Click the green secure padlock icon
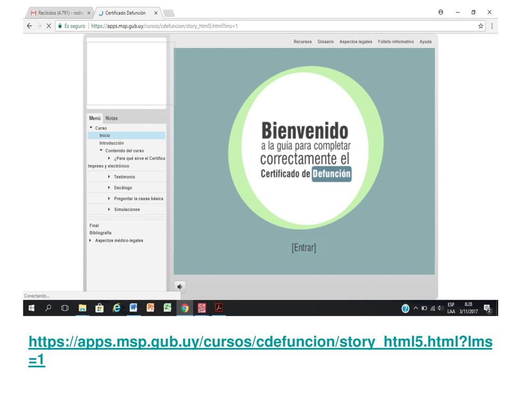Viewport: 532px width, 399px height. pyautogui.click(x=60, y=26)
